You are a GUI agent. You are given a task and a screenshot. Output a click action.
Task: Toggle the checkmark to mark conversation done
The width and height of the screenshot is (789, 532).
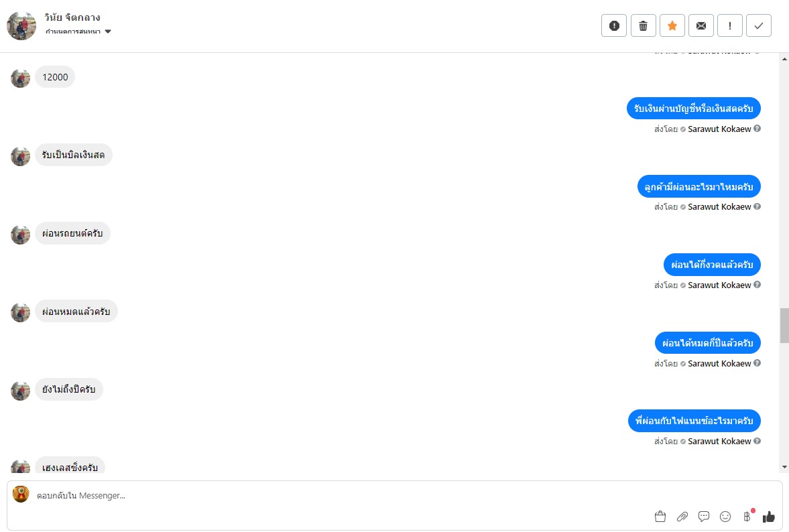[759, 26]
